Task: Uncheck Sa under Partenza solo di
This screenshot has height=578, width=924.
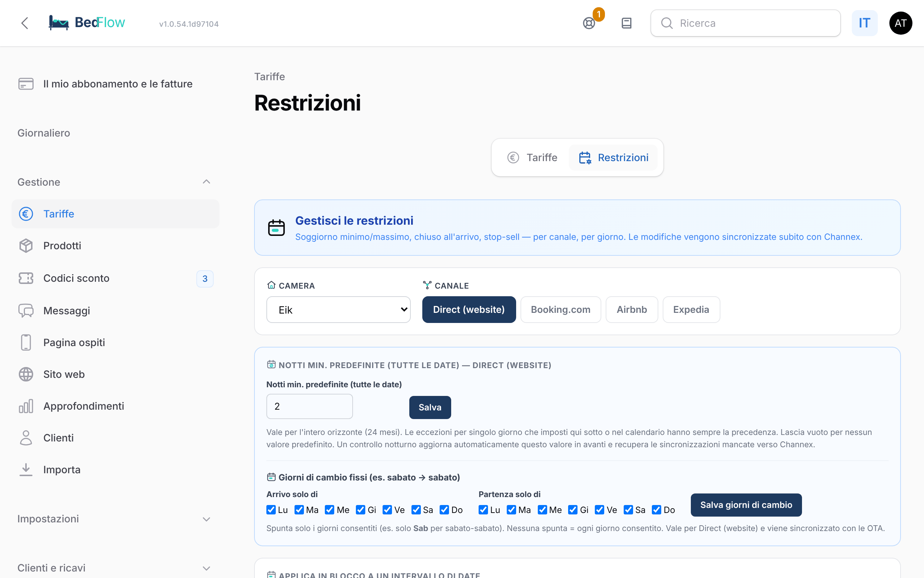Action: [628, 510]
